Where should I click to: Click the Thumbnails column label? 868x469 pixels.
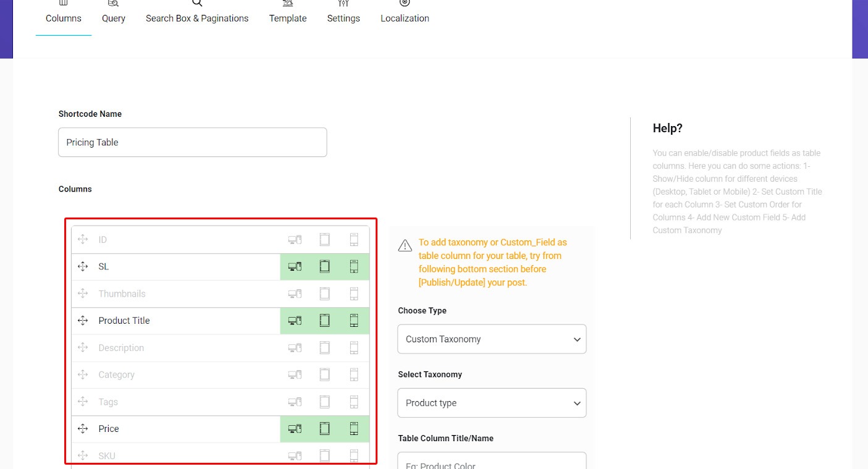(x=122, y=294)
